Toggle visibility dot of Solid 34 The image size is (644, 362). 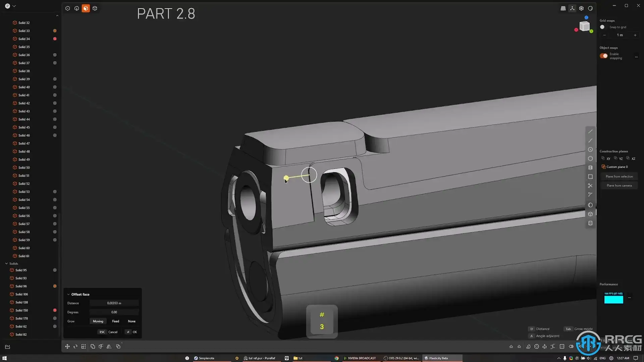click(x=55, y=39)
